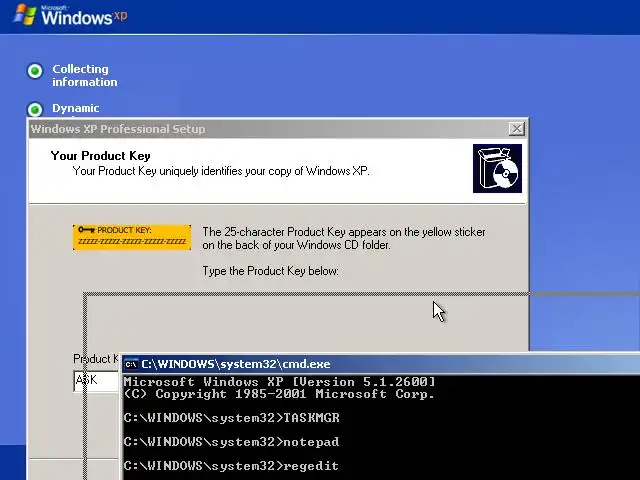
Task: Click the regedit command line in cmd
Action: pos(231,466)
